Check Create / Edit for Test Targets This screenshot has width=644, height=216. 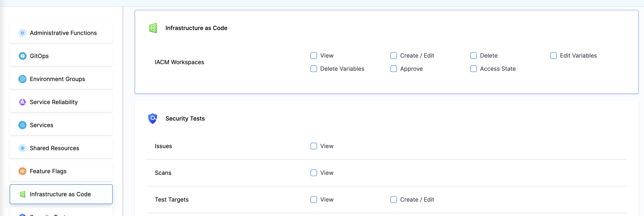coord(393,200)
